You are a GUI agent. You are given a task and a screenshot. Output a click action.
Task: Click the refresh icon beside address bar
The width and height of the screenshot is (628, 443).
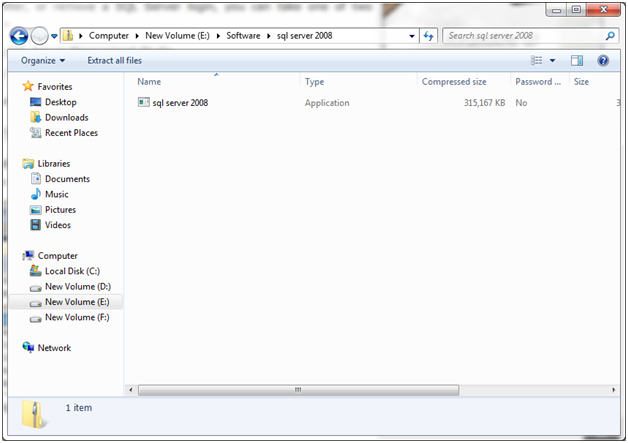430,36
